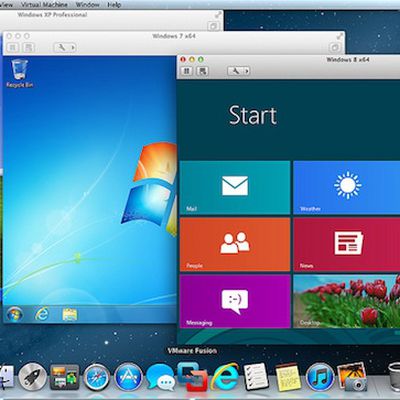Viewport: 400px width, 400px height.
Task: Open the Messaging tile in Windows 8
Action: 235,301
